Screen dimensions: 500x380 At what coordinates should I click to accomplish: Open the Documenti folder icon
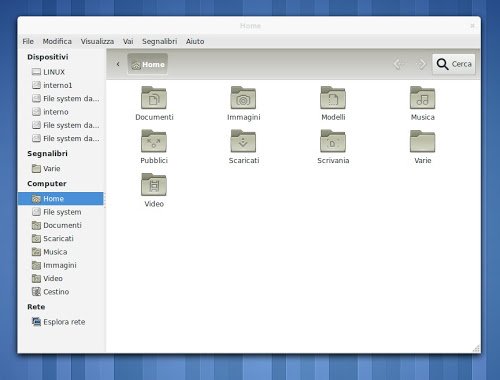coord(154,98)
